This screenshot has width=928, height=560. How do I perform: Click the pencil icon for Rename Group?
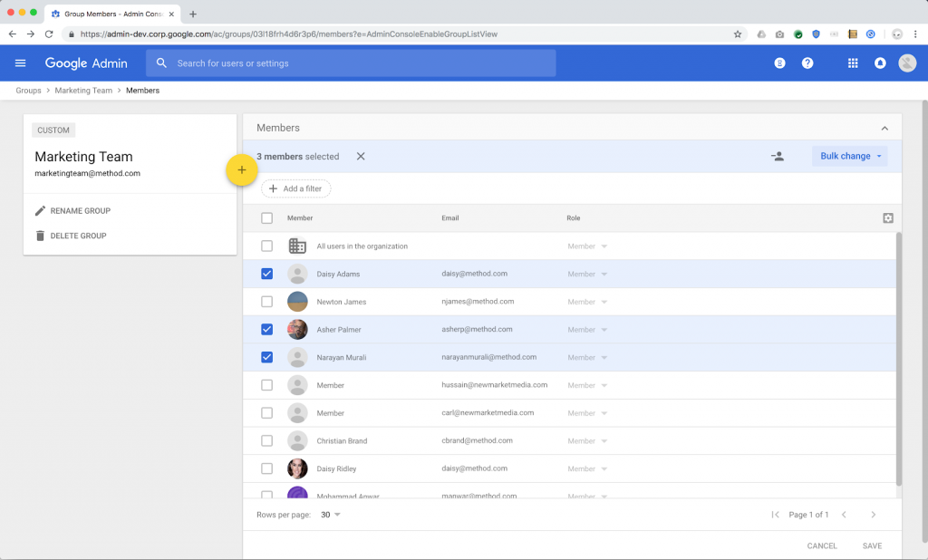click(40, 211)
